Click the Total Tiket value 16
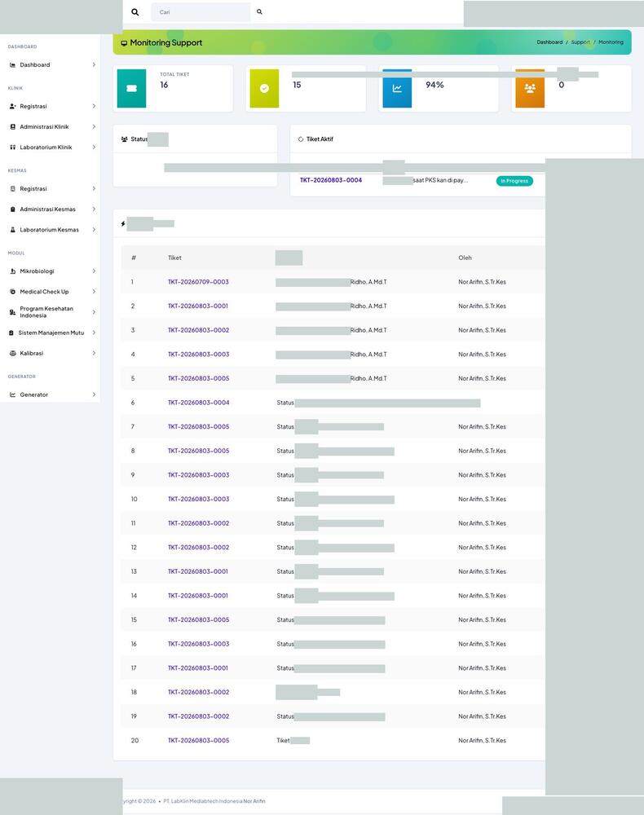Screen dimensions: 644x815 [164, 85]
